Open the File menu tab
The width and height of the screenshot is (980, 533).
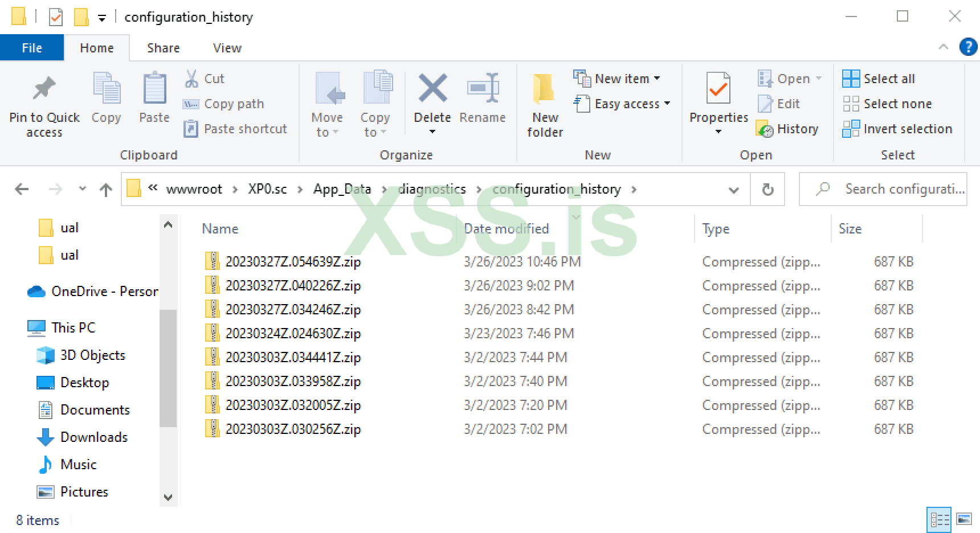click(x=32, y=48)
